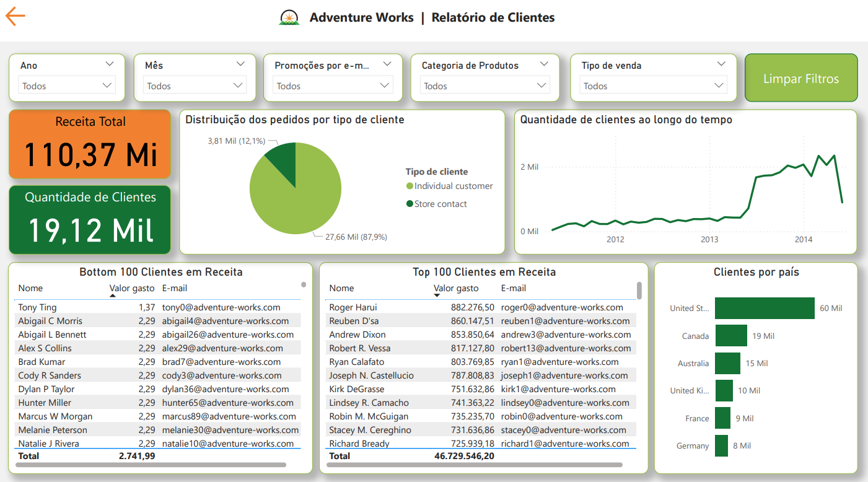Open the Promoções por e-mail Todos dropdown
Screen dimensions: 868x482
333,85
